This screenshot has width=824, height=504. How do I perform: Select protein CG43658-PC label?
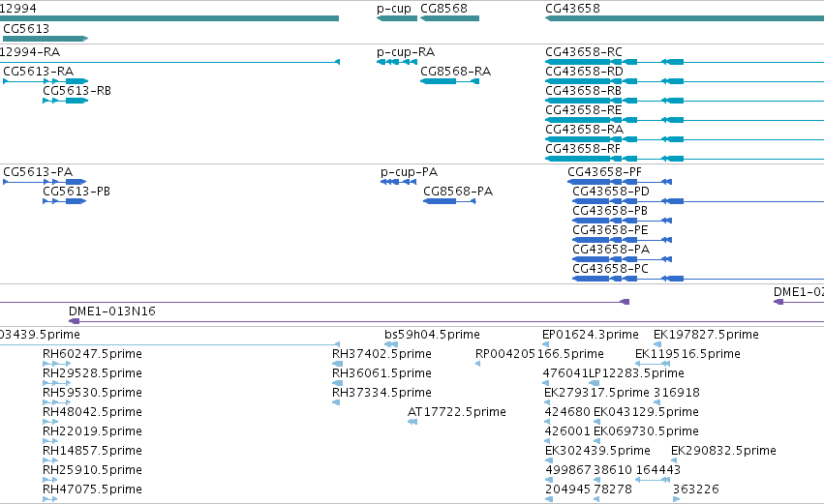point(610,268)
